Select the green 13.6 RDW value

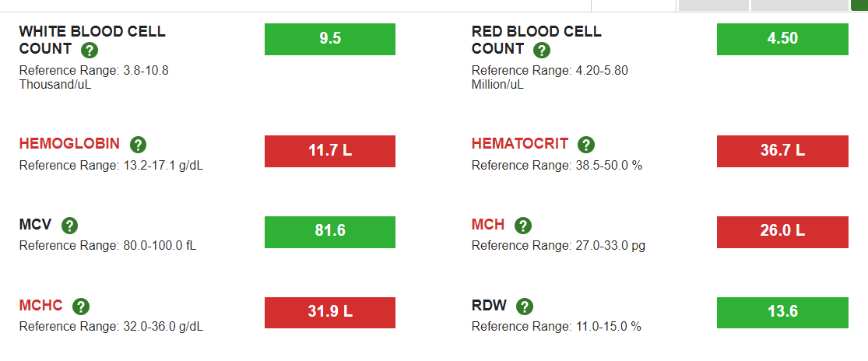(x=782, y=312)
